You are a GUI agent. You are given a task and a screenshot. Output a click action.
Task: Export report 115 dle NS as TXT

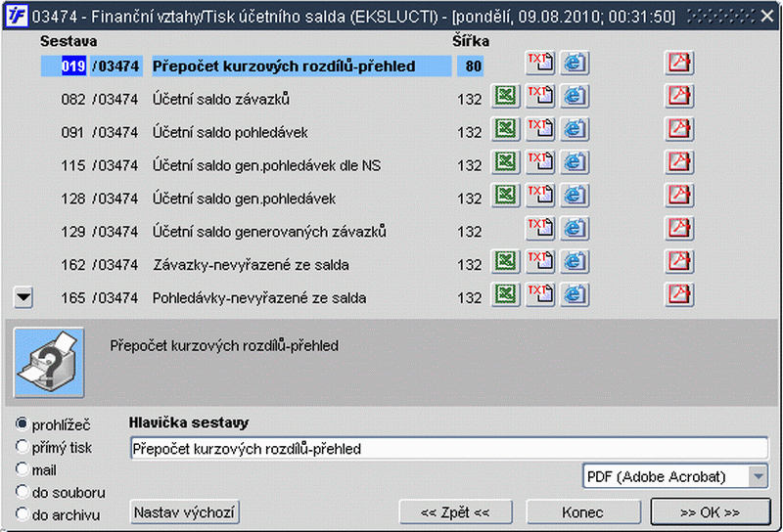[x=540, y=162]
